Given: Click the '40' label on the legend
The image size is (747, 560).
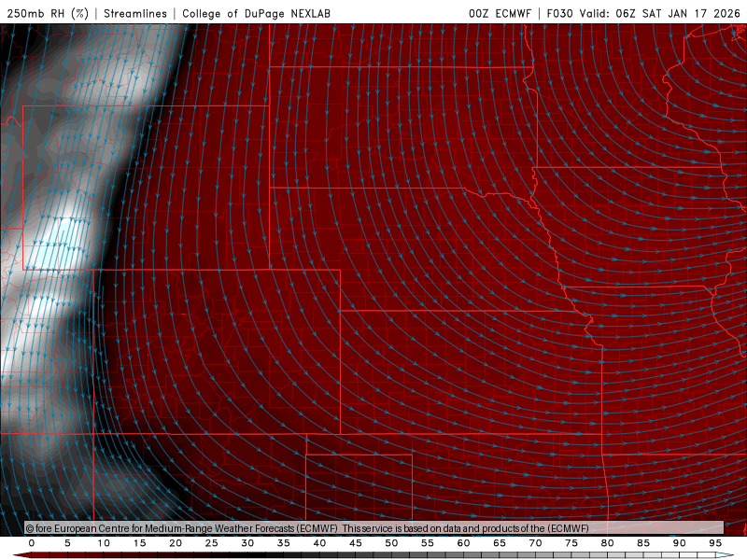Looking at the screenshot, I should 319,543.
